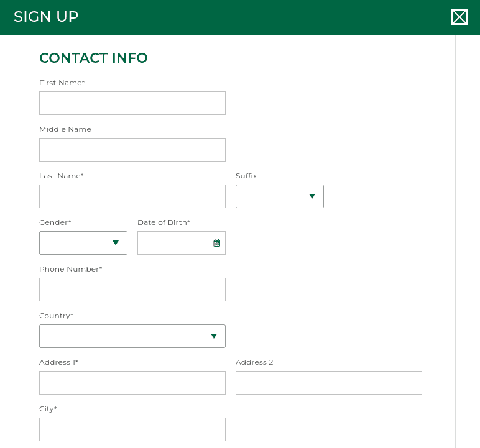Click the Gender* label
The width and height of the screenshot is (480, 448).
tap(55, 222)
